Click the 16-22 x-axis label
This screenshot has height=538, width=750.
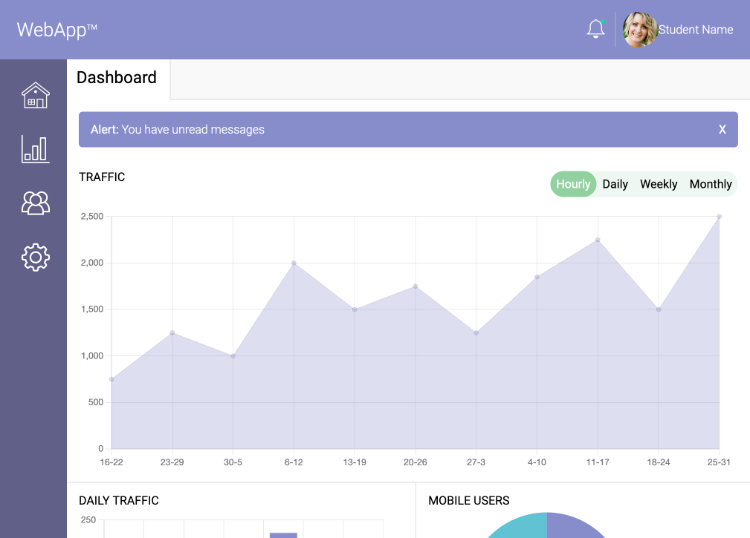click(x=111, y=462)
